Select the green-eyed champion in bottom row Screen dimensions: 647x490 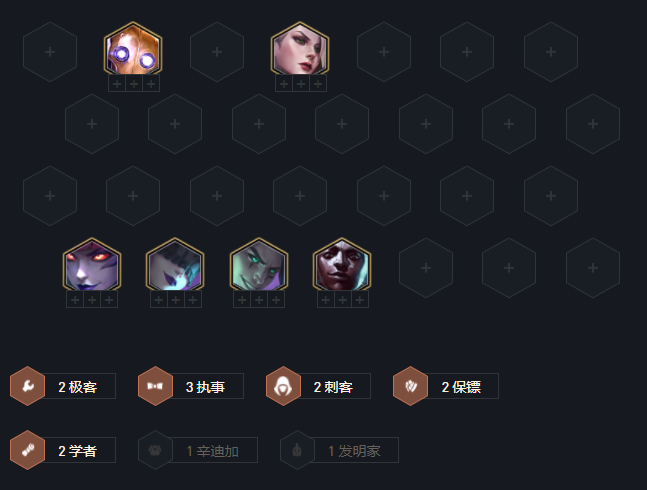click(x=259, y=265)
